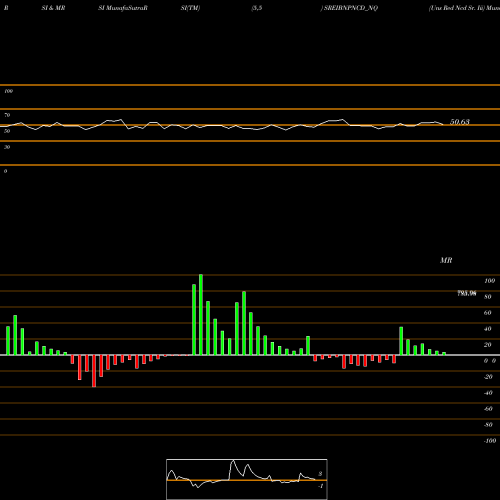
Task: Click the 'Unx Bnd Ncd Sr. Iii' description text
Action: coord(457,8)
